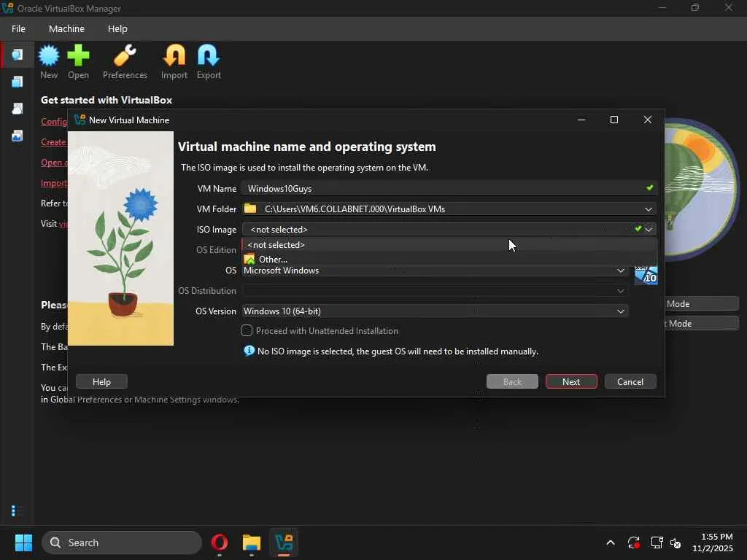Viewport: 747px width, 560px height.
Task: Click the Windows 10 OS type icon
Action: (646, 276)
